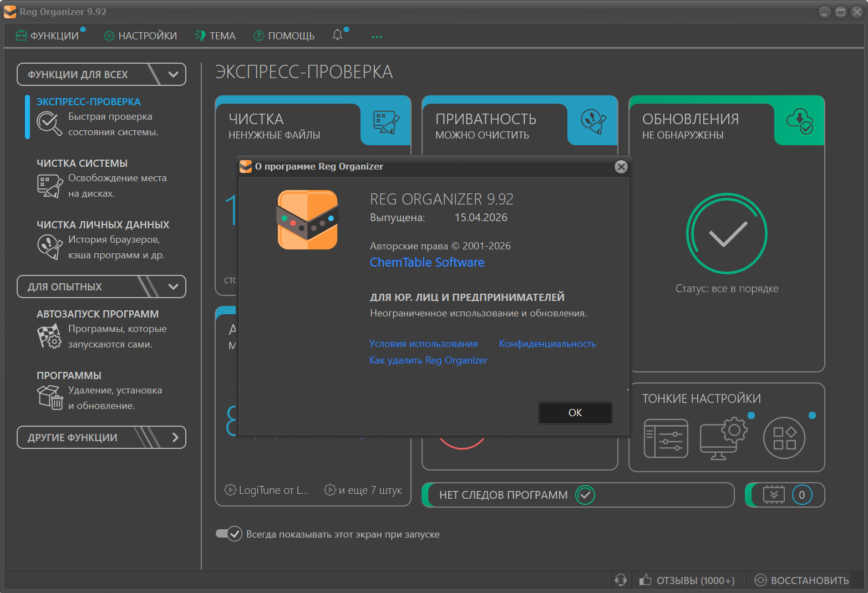Open the ChemTable Software link
The height and width of the screenshot is (593, 868).
click(427, 262)
